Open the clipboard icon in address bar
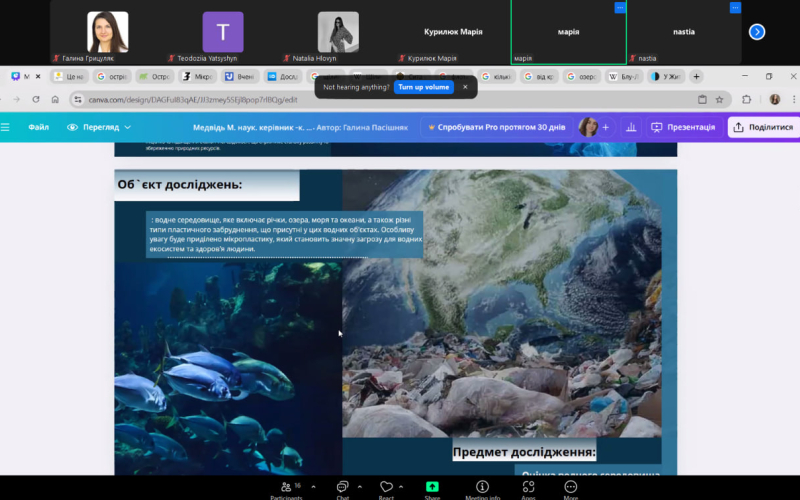This screenshot has height=500, width=800. [702, 99]
